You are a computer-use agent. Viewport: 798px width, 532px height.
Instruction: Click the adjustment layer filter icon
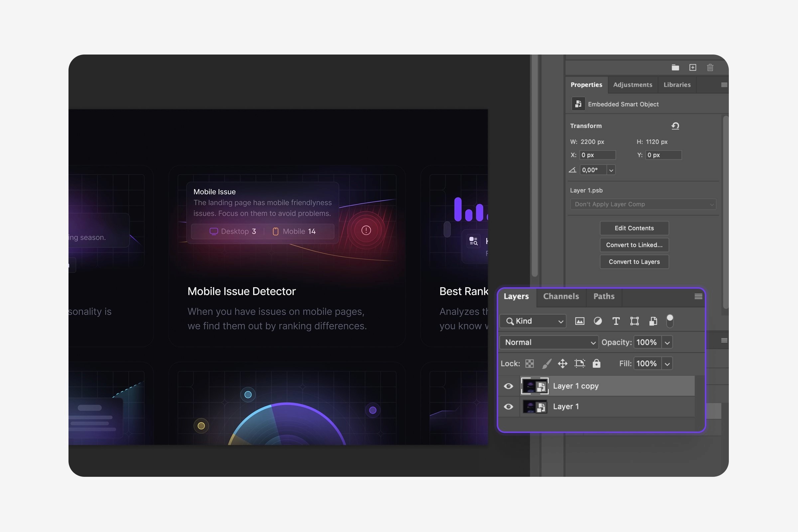[598, 321]
